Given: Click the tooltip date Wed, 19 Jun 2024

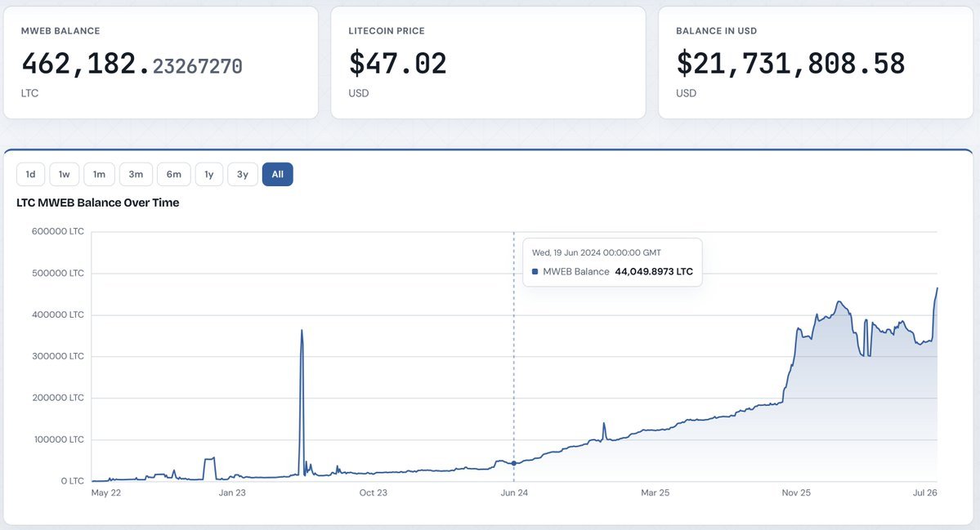Looking at the screenshot, I should (x=596, y=253).
